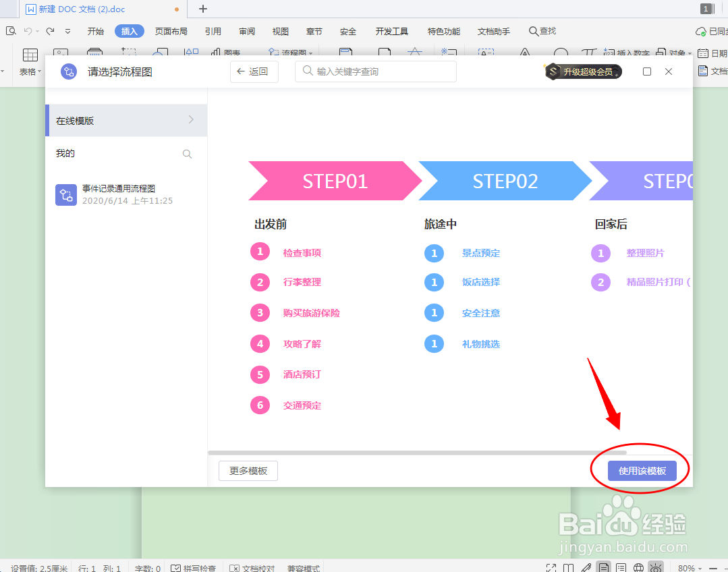Screen dimensions: 728x572
Task: Select the 特色功能 tab
Action: click(x=444, y=31)
